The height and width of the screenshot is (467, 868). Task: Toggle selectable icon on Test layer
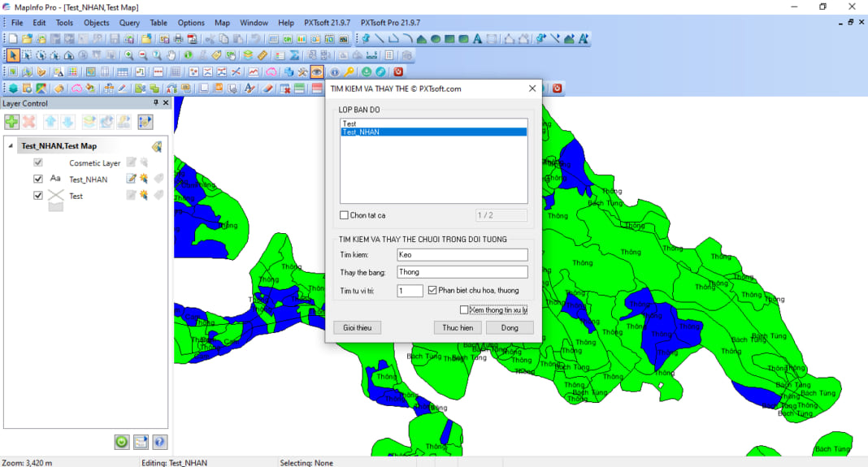[144, 195]
